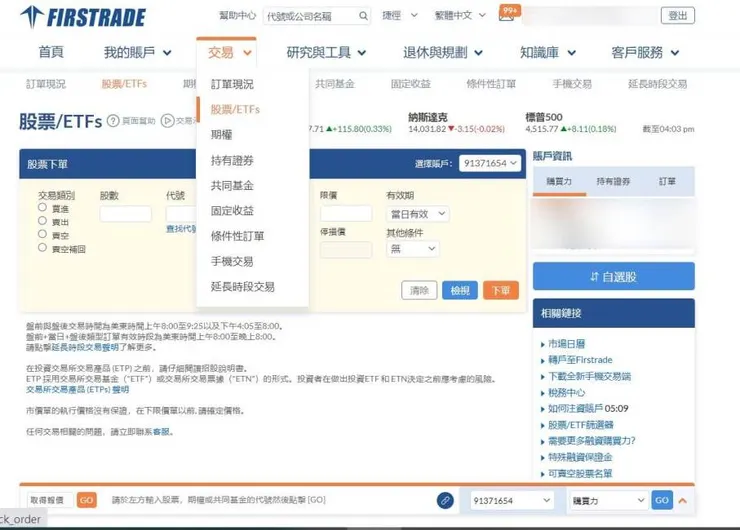This screenshot has height=530, width=740.
Task: Open the 轉戶至Firstrade link
Action: 580,360
